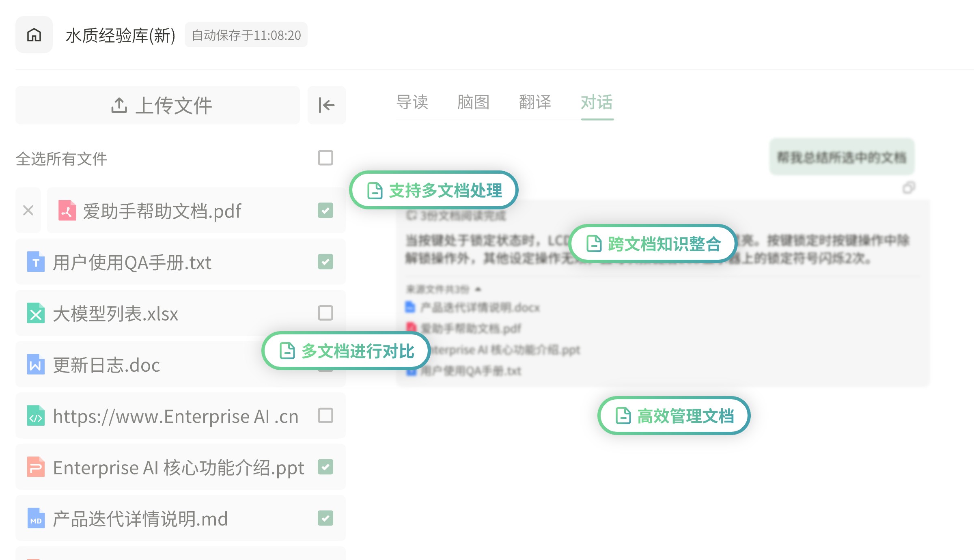Tick the 大模型列表.xlsx checkbox
This screenshot has height=560, width=974.
pos(325,313)
